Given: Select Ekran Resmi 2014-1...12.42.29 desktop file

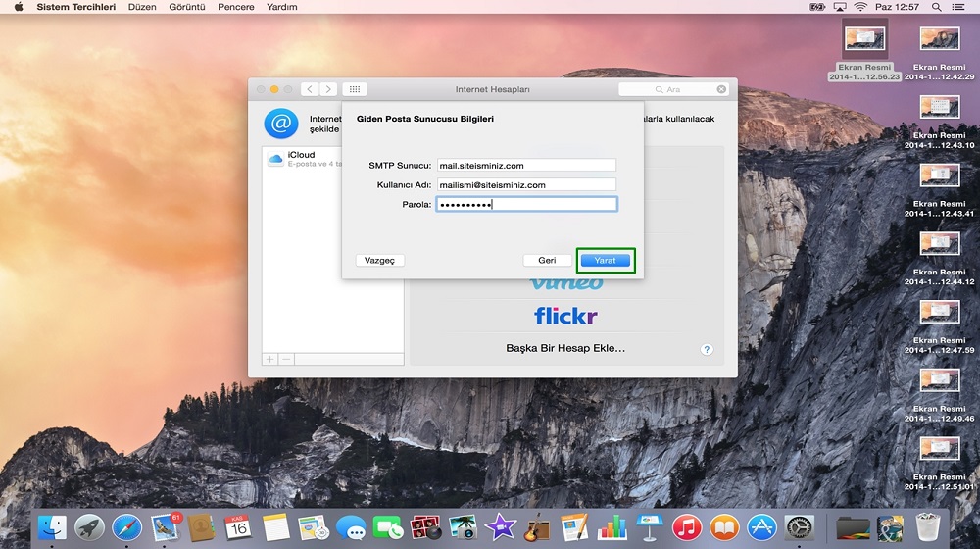Looking at the screenshot, I should (x=940, y=53).
